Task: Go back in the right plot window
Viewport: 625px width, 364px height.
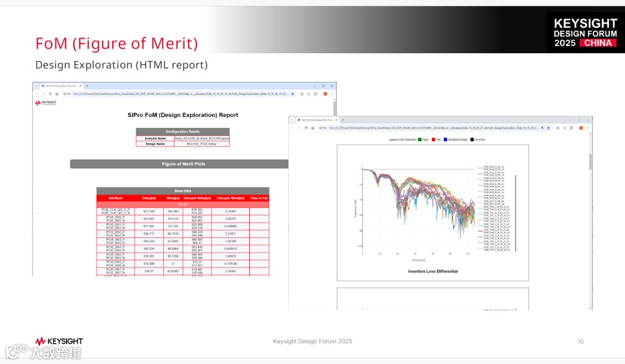Action: coord(293,128)
